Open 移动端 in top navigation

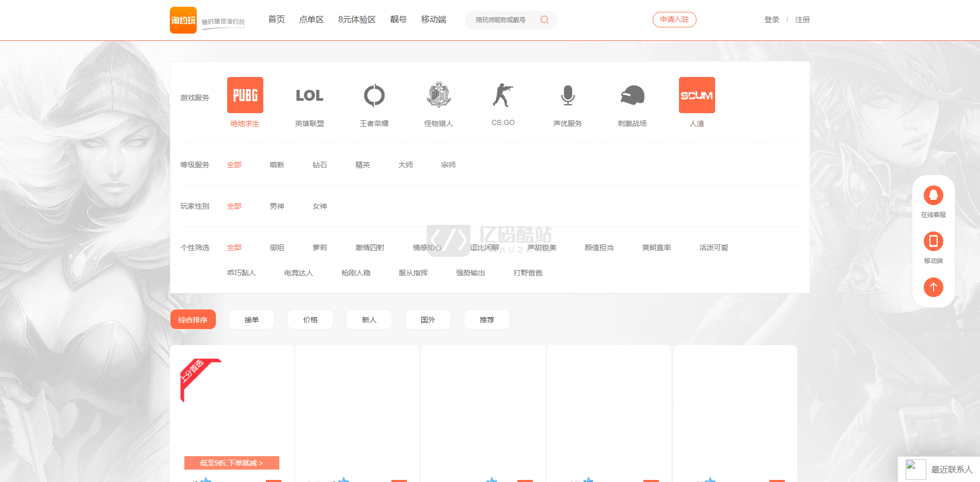pyautogui.click(x=434, y=20)
